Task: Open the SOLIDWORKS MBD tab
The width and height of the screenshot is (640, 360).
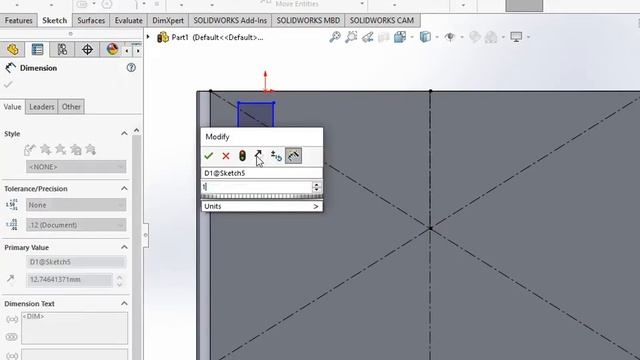Action: (x=308, y=20)
